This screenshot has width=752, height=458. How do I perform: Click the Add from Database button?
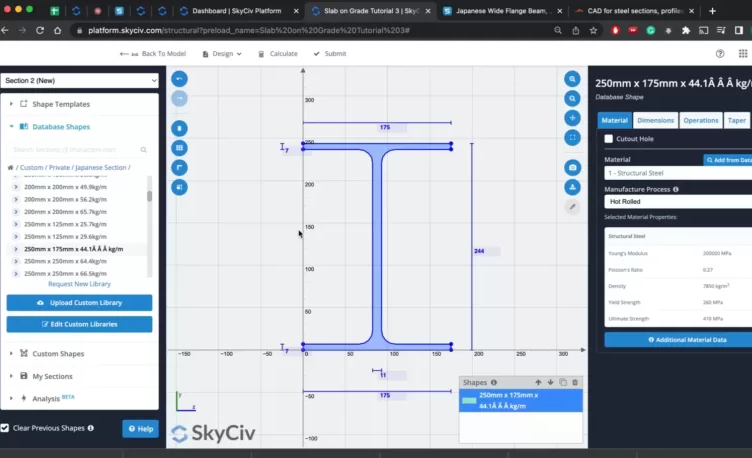click(728, 160)
